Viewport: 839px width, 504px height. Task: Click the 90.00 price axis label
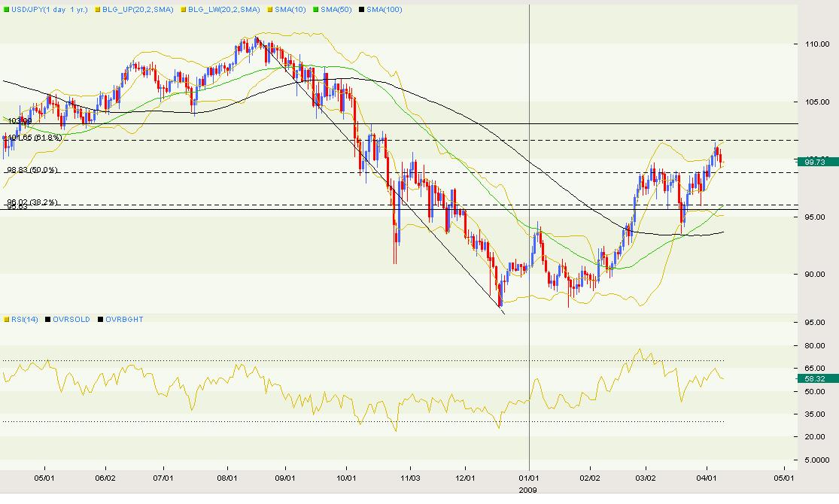point(816,274)
